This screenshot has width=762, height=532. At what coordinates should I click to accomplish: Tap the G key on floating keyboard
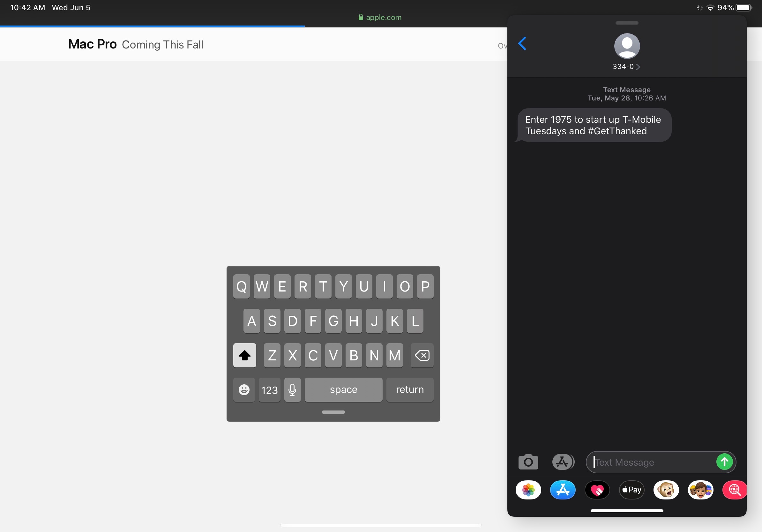click(x=333, y=321)
